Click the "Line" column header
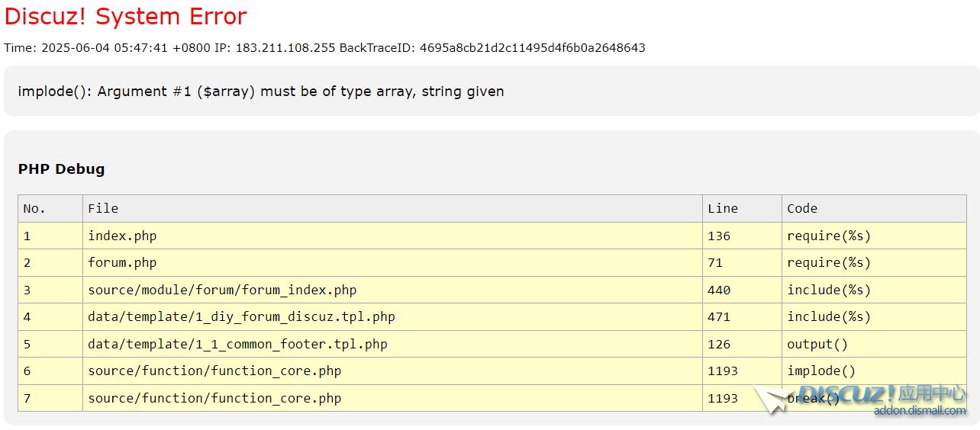Image resolution: width=980 pixels, height=430 pixels. tap(723, 208)
